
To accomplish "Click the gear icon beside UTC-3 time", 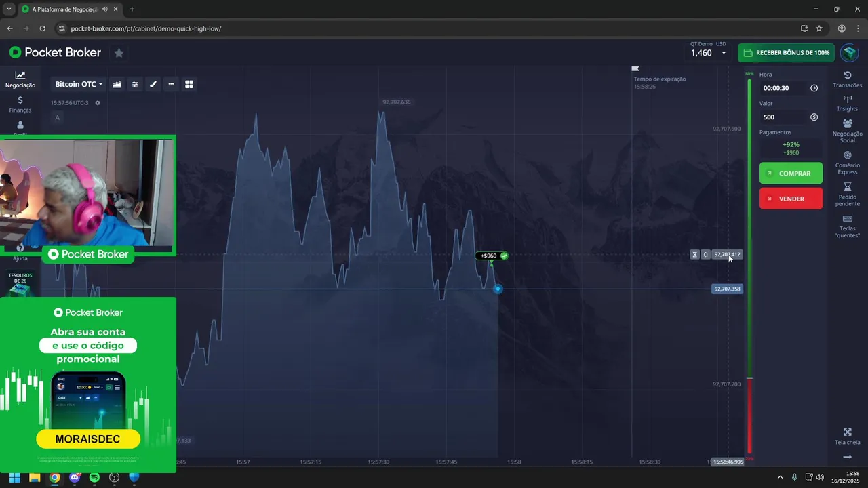I will click(x=98, y=103).
